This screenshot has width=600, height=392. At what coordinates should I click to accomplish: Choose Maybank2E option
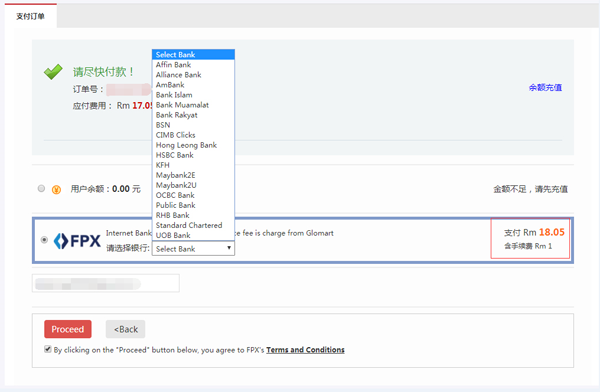[x=193, y=175]
